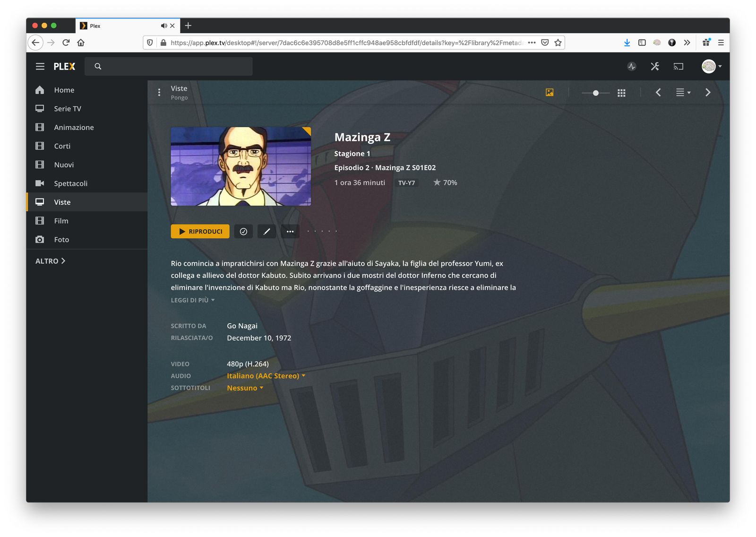Viewport: 756px width, 537px height.
Task: Select the Viste library
Action: [x=87, y=202]
